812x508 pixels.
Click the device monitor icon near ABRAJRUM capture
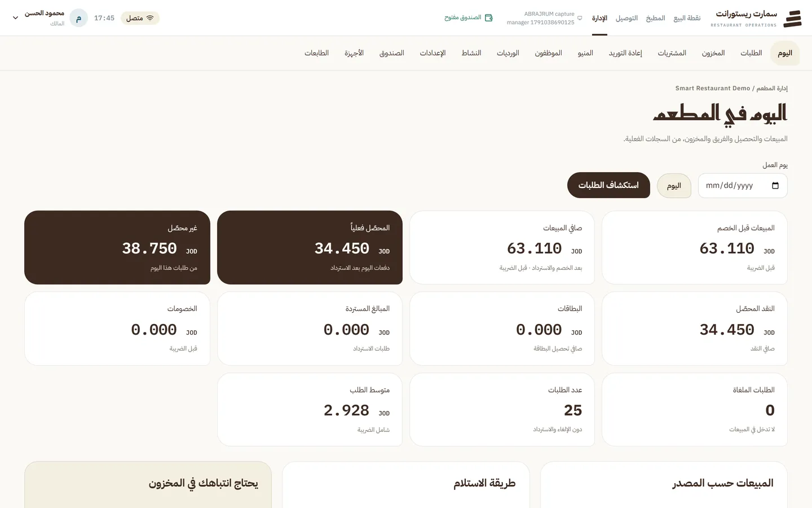click(580, 18)
